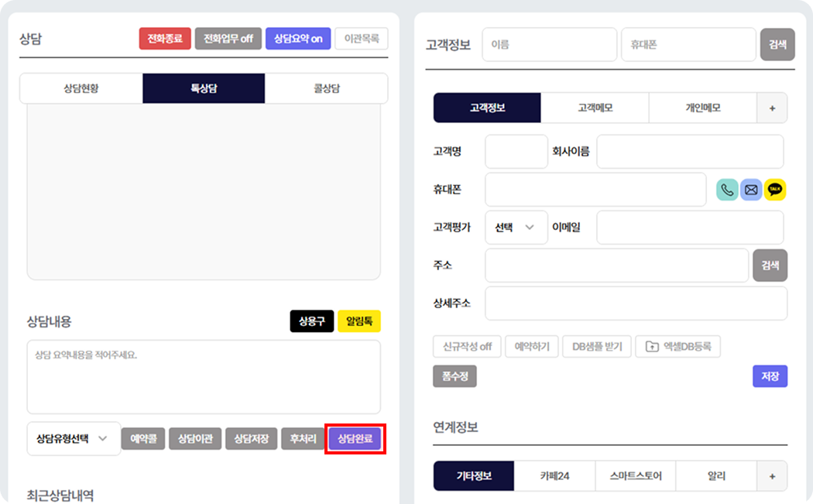Switch to the 콜상담 tab
Image resolution: width=813 pixels, height=504 pixels.
click(x=326, y=88)
